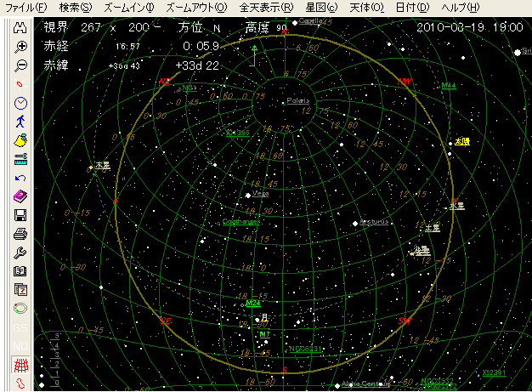The width and height of the screenshot is (532, 392).
Task: Click the ズームイン(I) menu item
Action: [129, 8]
